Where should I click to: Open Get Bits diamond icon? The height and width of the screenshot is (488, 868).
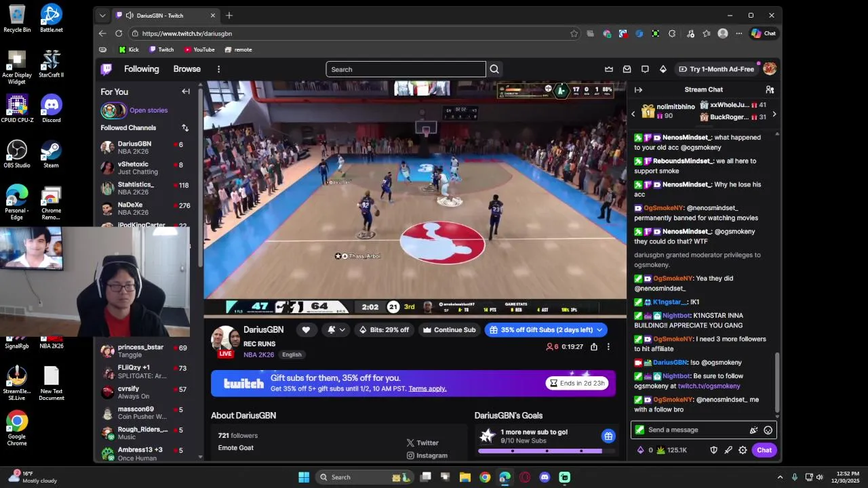pos(663,69)
